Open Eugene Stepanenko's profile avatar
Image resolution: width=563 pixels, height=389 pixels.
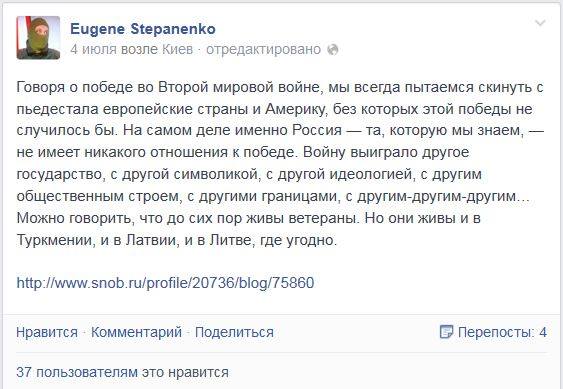[38, 38]
